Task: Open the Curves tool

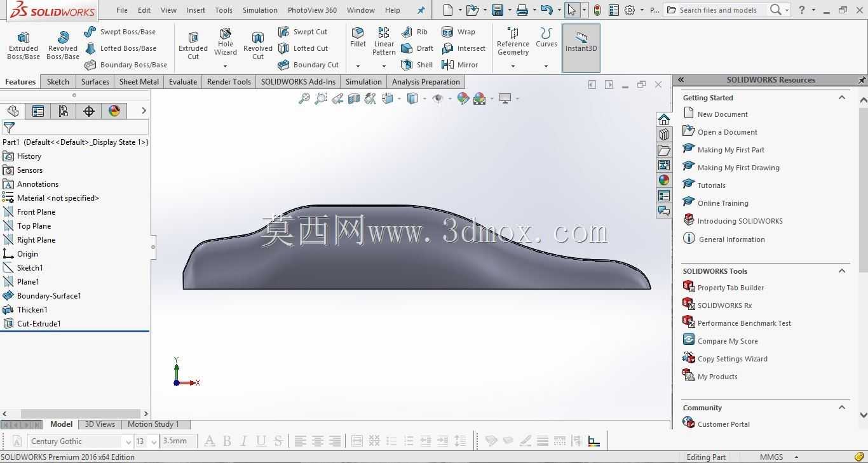Action: pos(546,37)
